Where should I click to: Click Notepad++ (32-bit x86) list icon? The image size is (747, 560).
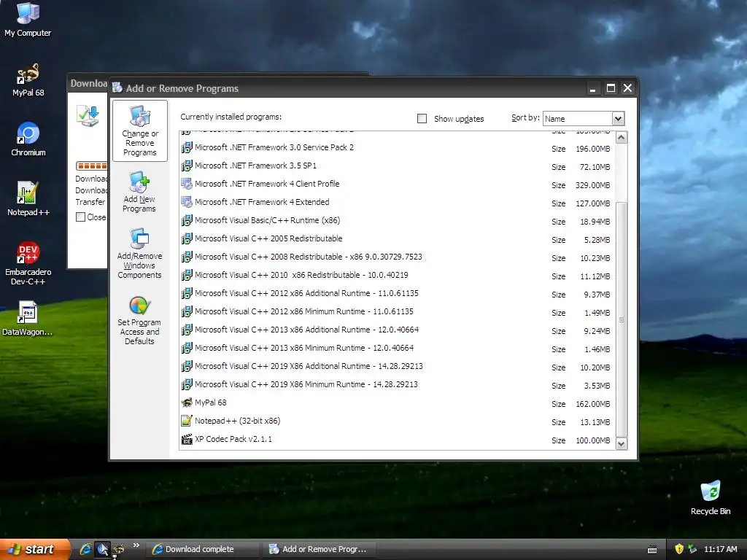187,421
